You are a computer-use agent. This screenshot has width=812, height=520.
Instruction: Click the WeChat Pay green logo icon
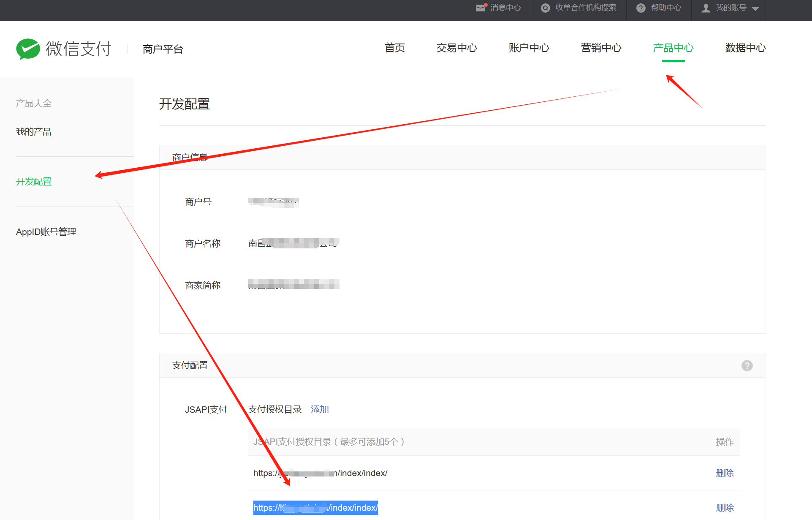click(x=28, y=49)
